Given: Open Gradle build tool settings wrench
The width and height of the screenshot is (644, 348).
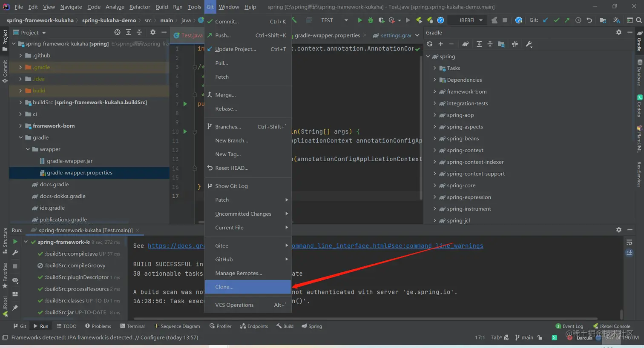Looking at the screenshot, I should coord(529,44).
